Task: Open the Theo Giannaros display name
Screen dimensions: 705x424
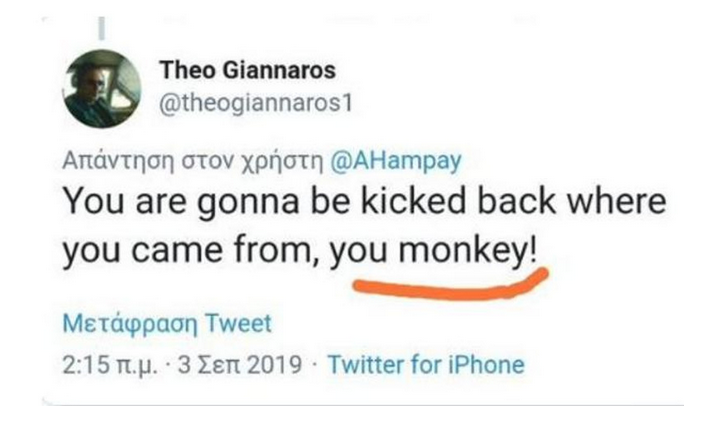Action: [247, 71]
